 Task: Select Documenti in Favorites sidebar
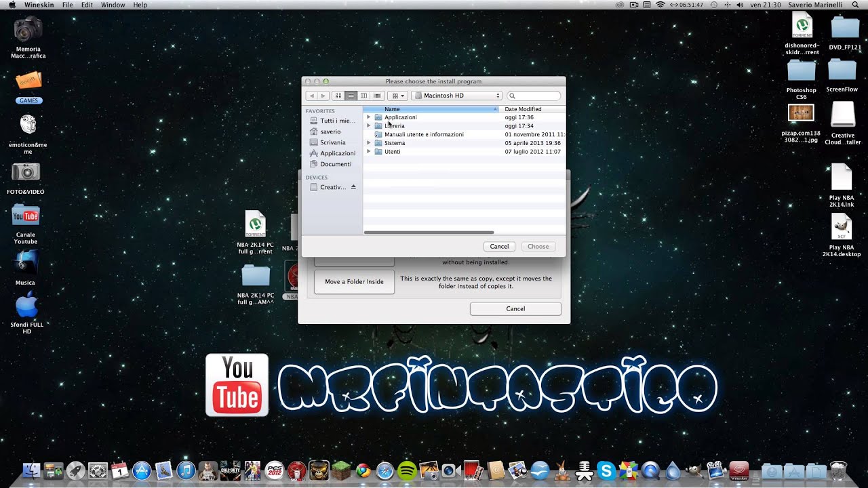331,164
